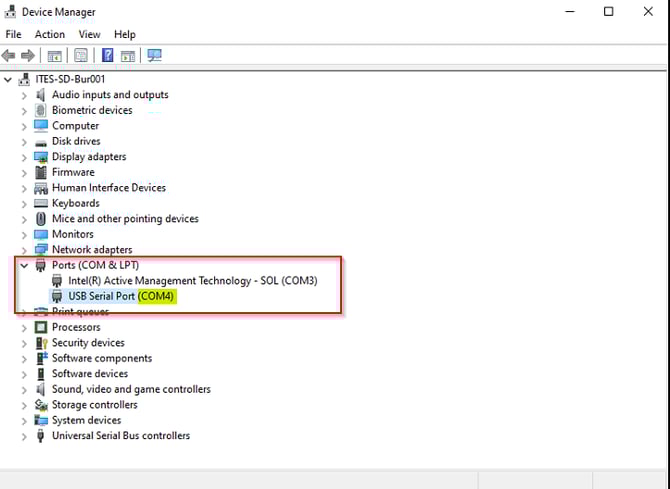Click the mouse icon beside Mice and other pointing devices
This screenshot has width=670, height=489.
pos(41,219)
